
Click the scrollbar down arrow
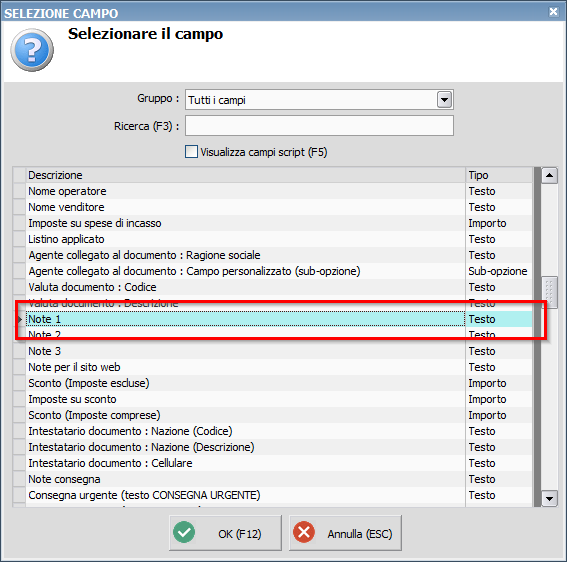point(549,499)
